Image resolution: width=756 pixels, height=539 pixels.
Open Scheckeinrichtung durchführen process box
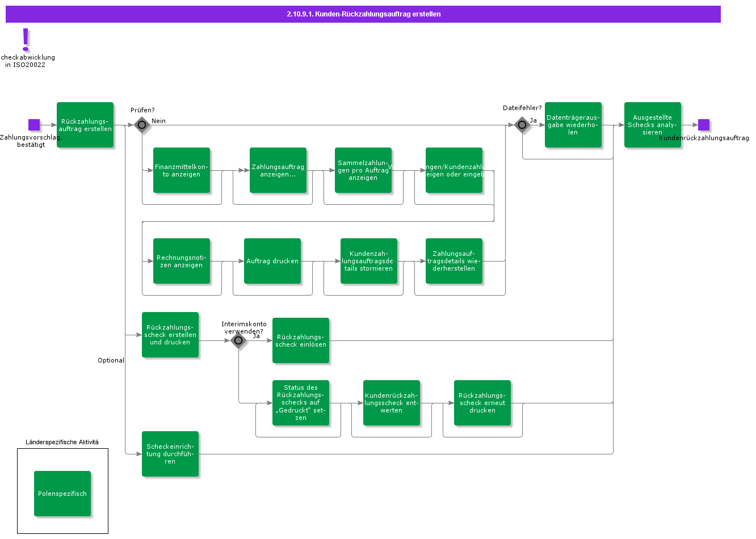[x=170, y=454]
